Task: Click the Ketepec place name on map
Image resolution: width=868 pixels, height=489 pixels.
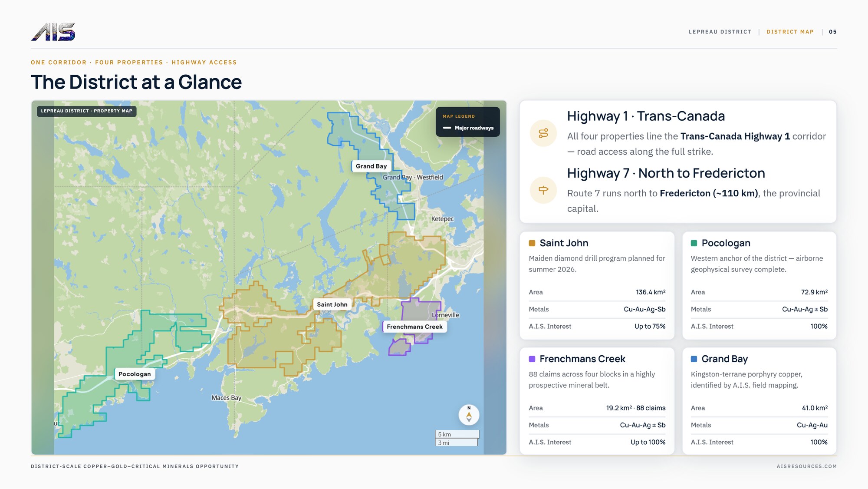Action: pos(442,219)
